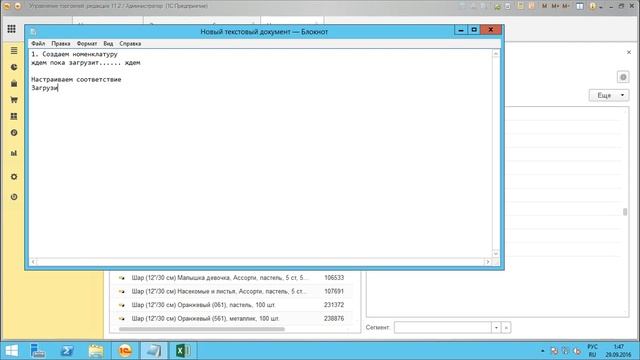
Task: Click Notepad horizontal scrollbar right arrow
Action: click(x=487, y=262)
